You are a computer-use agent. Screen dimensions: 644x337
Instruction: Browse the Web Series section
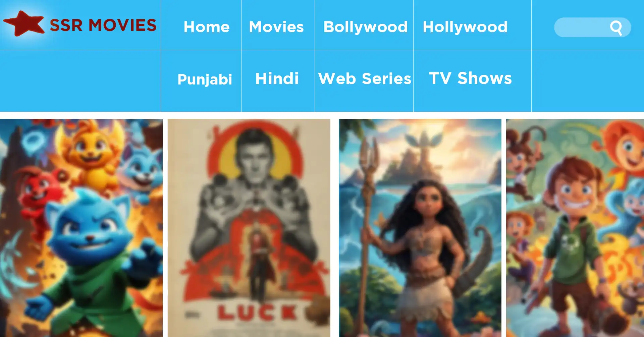[365, 79]
